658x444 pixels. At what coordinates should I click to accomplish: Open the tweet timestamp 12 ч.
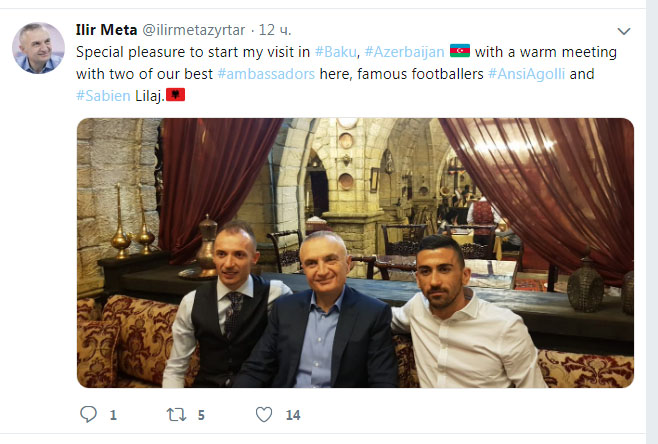click(274, 30)
